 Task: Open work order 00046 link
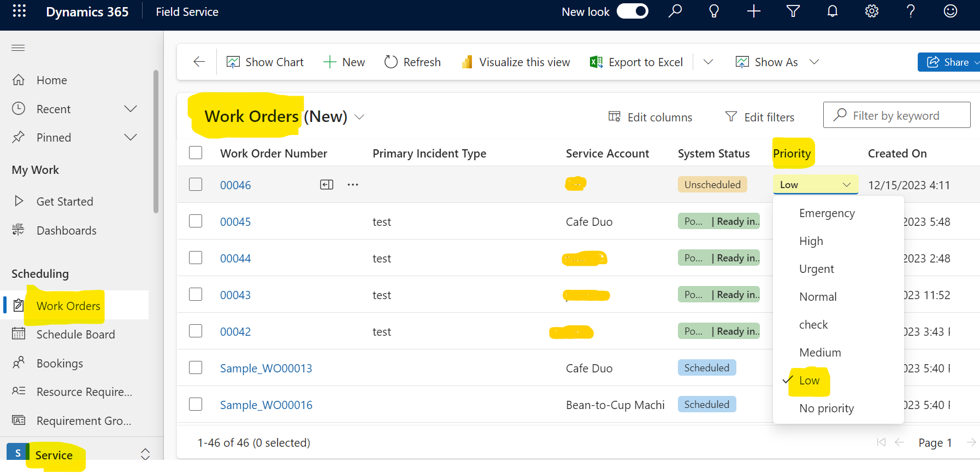pyautogui.click(x=235, y=185)
